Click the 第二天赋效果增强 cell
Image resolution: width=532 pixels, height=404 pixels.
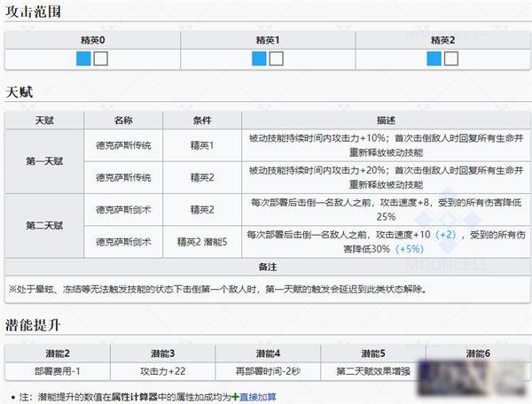373,371
